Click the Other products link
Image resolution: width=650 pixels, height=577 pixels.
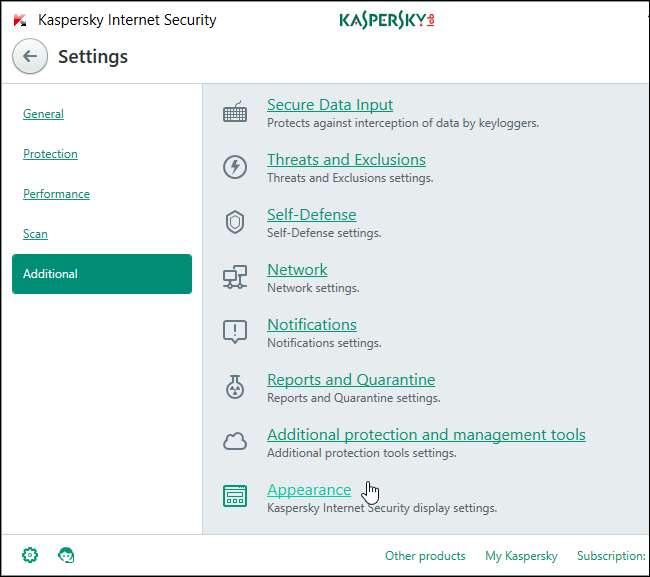pyautogui.click(x=425, y=555)
